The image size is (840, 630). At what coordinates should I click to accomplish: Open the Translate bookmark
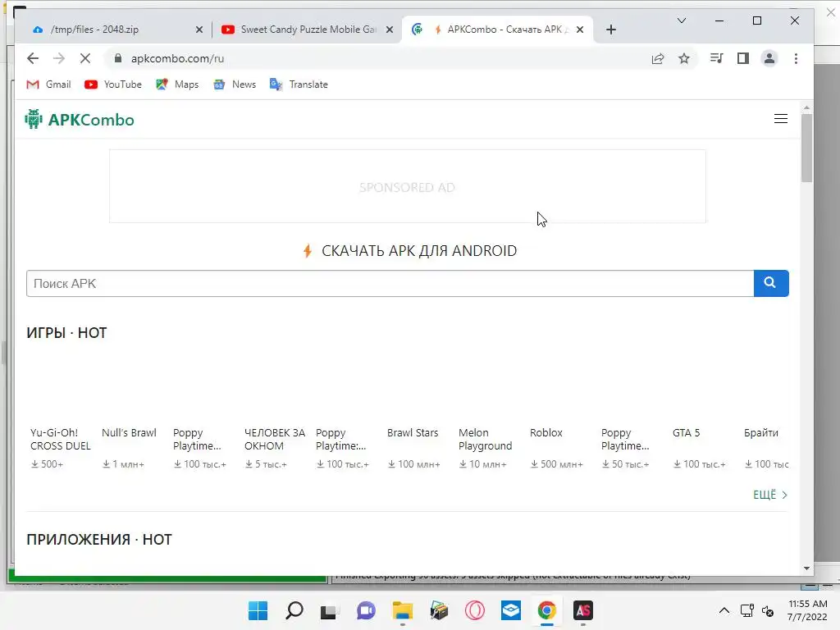point(299,84)
